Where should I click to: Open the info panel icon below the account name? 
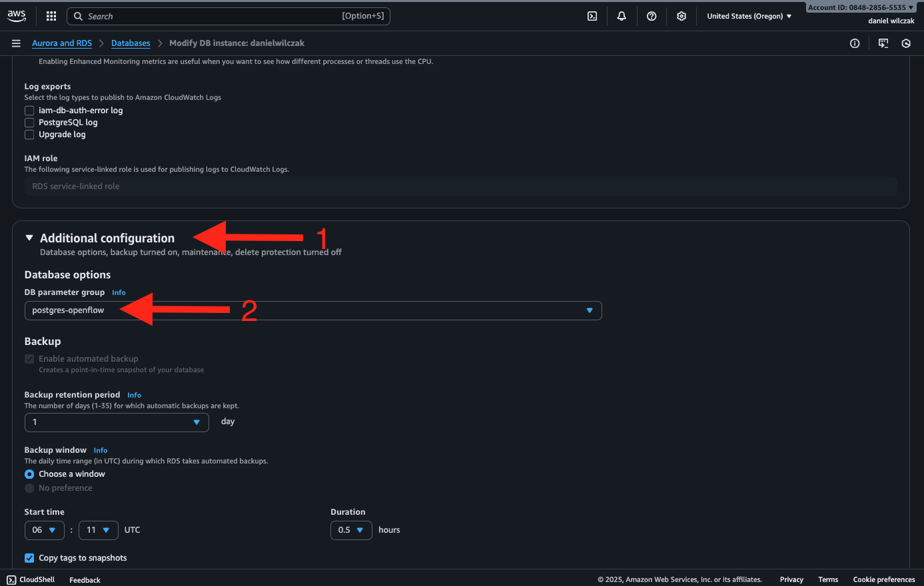(x=855, y=43)
